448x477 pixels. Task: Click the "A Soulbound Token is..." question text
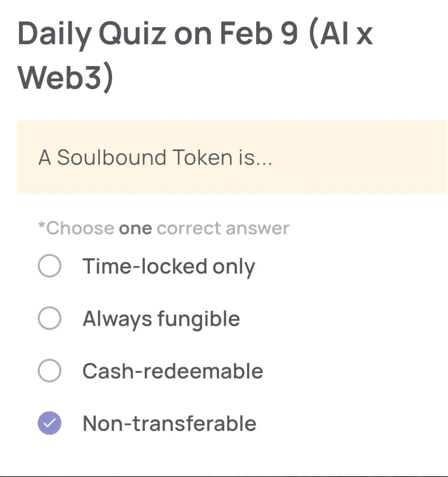click(x=155, y=157)
